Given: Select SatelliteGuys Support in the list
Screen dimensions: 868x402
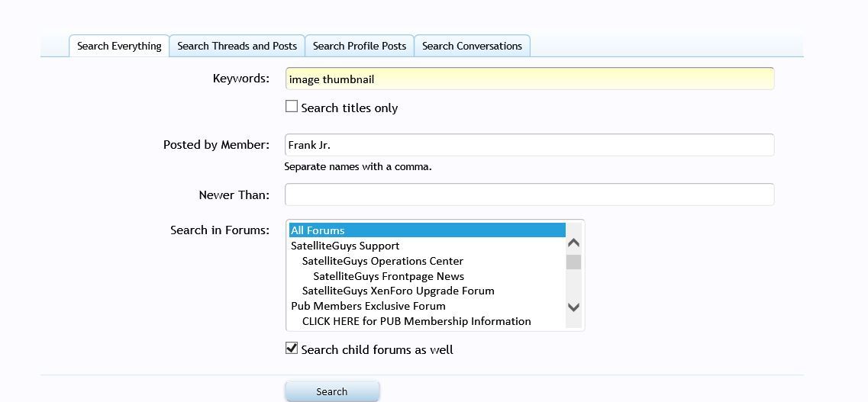Looking at the screenshot, I should (x=345, y=246).
